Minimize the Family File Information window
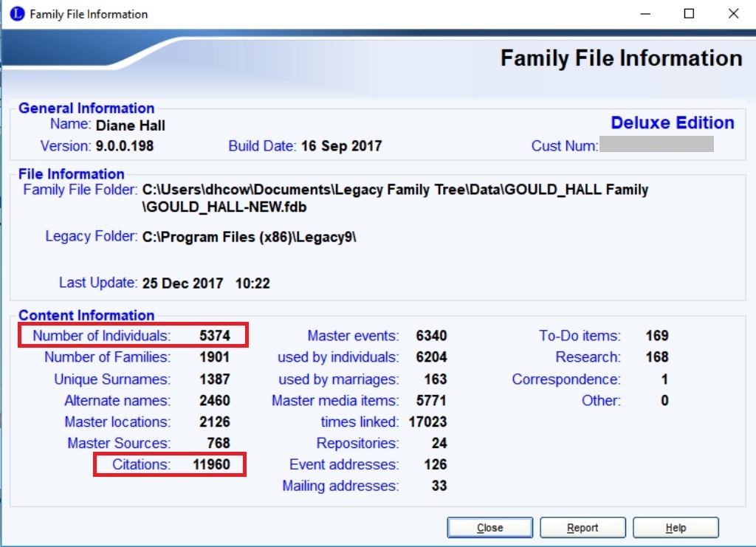Image resolution: width=756 pixels, height=547 pixels. [645, 13]
